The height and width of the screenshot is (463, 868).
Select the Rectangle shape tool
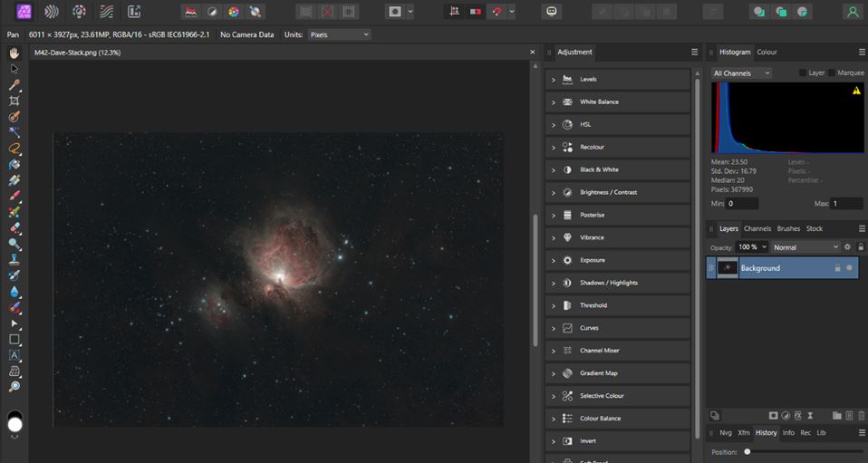(14, 340)
